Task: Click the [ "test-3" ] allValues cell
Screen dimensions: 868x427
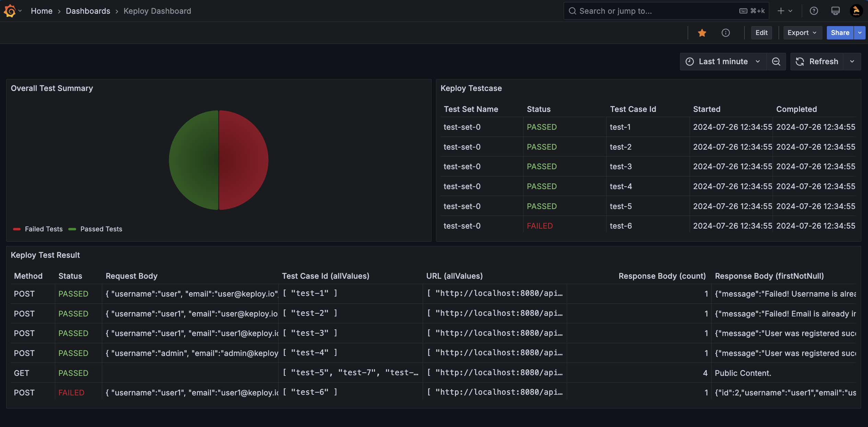Action: pos(351,333)
